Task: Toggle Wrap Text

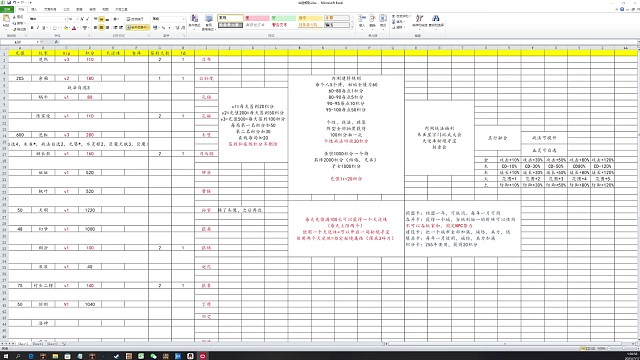Action: point(135,19)
